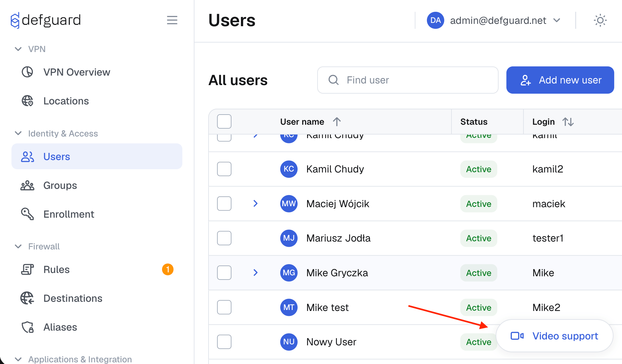
Task: Tick the checkbox beside Nowy User
Action: click(x=224, y=342)
